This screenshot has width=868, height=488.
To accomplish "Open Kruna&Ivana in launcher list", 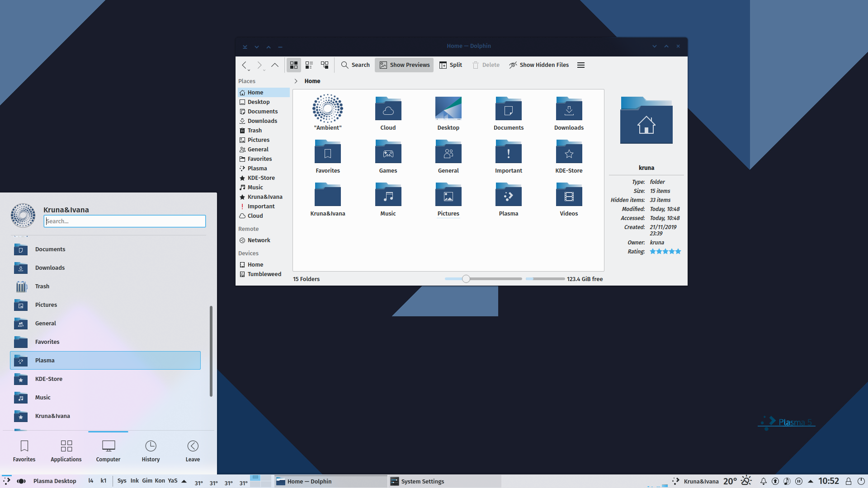I will 105,416.
